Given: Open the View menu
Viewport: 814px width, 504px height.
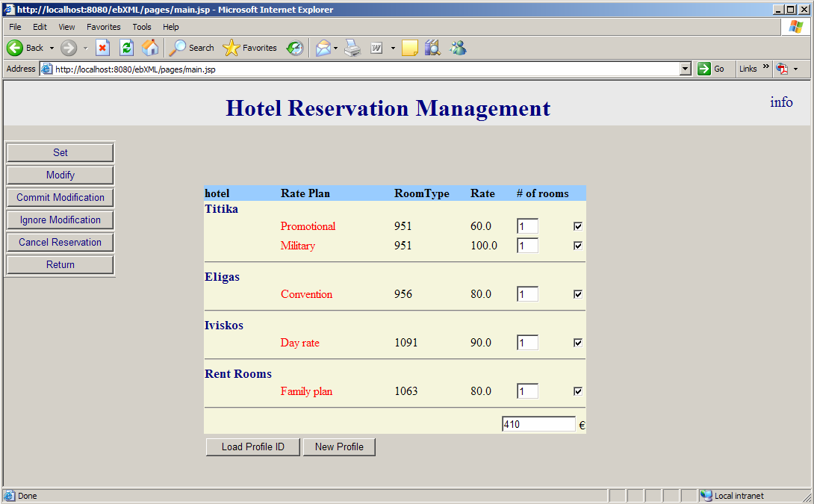Looking at the screenshot, I should (66, 27).
